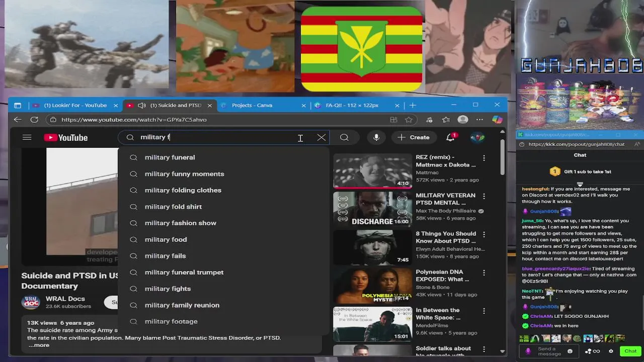Open the WRAL Docs channel link
This screenshot has height=362, width=644.
65,299
